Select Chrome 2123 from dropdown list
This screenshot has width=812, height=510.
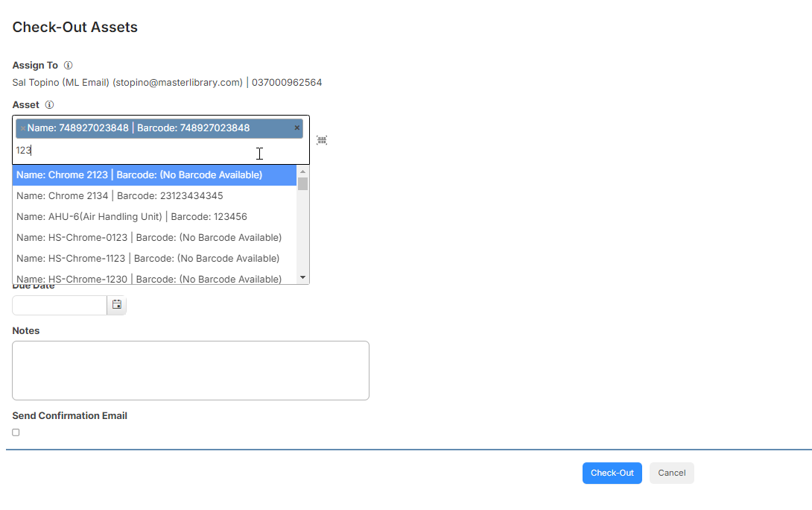[x=154, y=175]
